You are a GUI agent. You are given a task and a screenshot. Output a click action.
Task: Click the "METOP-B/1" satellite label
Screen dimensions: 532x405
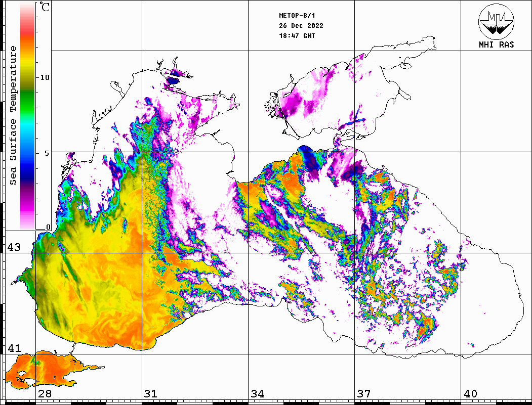(297, 16)
